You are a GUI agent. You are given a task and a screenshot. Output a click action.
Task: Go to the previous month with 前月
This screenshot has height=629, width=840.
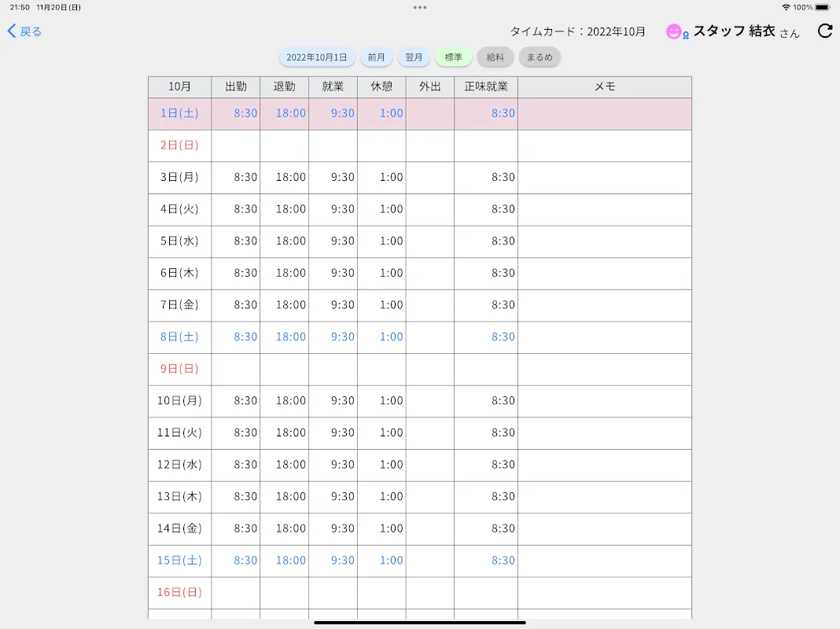pyautogui.click(x=376, y=57)
